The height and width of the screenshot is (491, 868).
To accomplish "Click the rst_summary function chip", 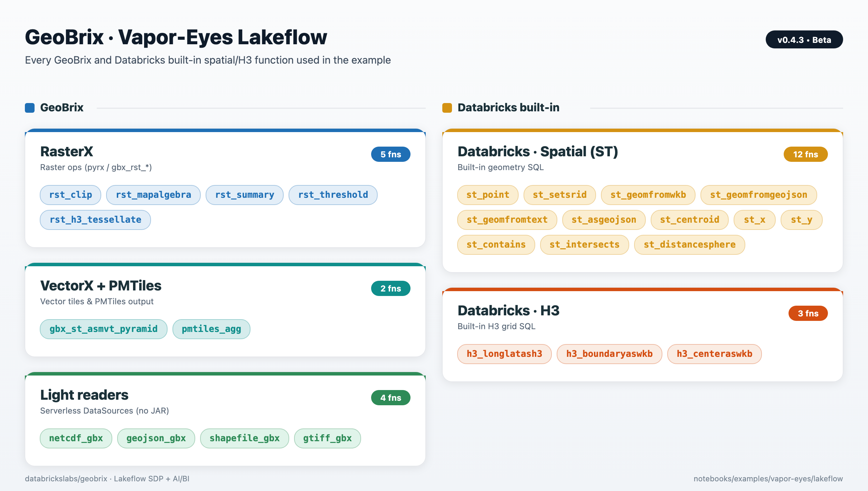I will [245, 195].
